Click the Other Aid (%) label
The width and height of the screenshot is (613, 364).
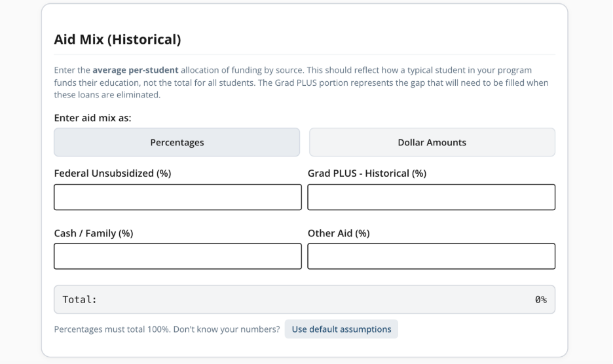339,233
